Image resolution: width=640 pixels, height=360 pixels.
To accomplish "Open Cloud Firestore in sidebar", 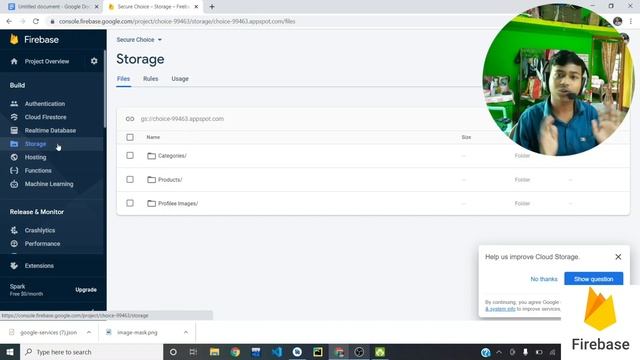I will coord(45,117).
